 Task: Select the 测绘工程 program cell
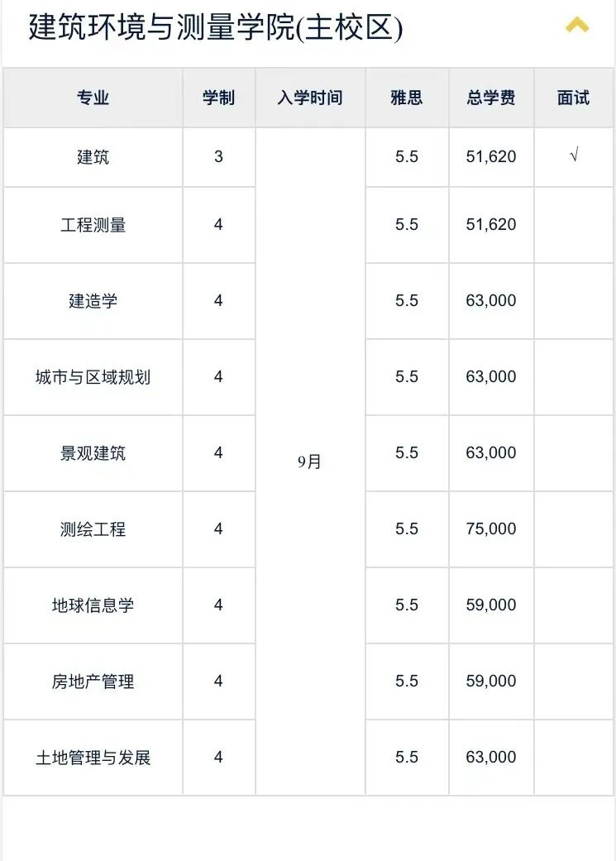tap(93, 529)
